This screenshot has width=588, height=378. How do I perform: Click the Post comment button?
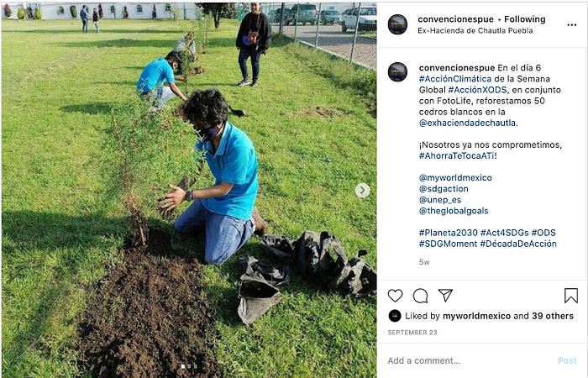coord(567,360)
